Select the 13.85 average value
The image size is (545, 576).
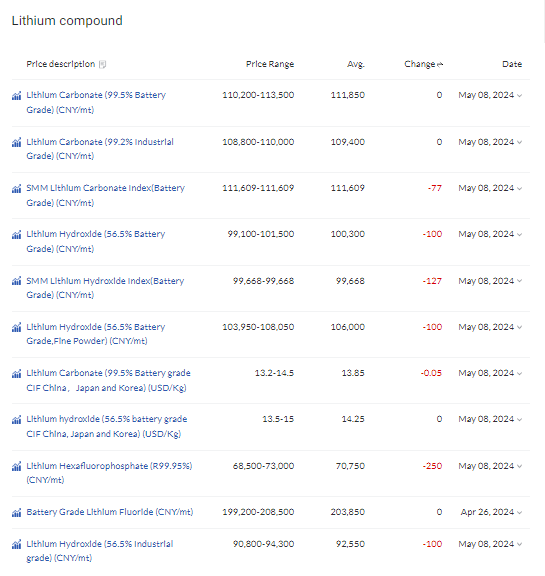click(x=353, y=373)
